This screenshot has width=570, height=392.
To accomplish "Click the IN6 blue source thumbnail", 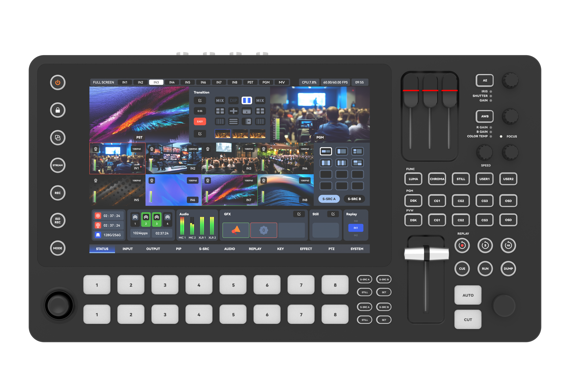I will click(x=174, y=190).
